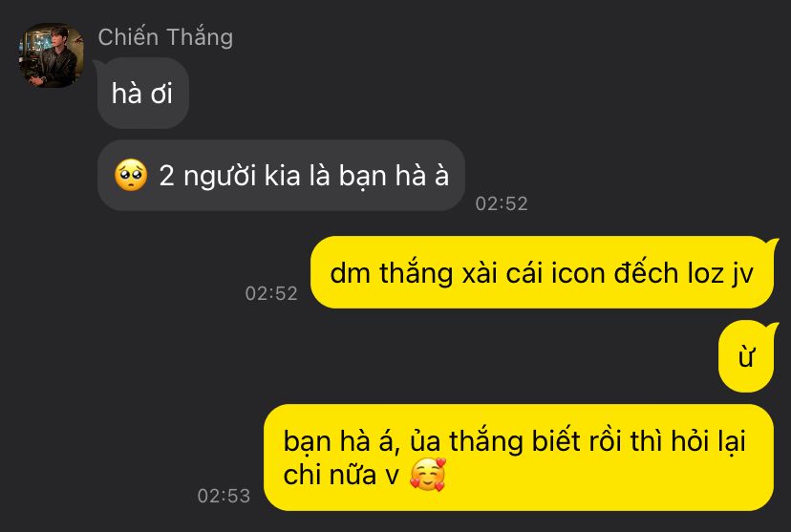Click the pleading face emoji
Screen dimensions: 791x532
(x=131, y=176)
